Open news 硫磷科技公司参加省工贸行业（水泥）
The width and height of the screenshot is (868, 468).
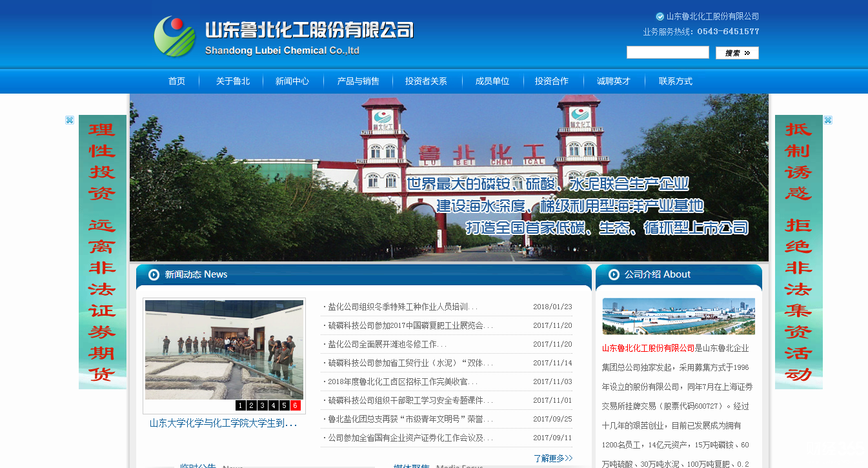(410, 363)
